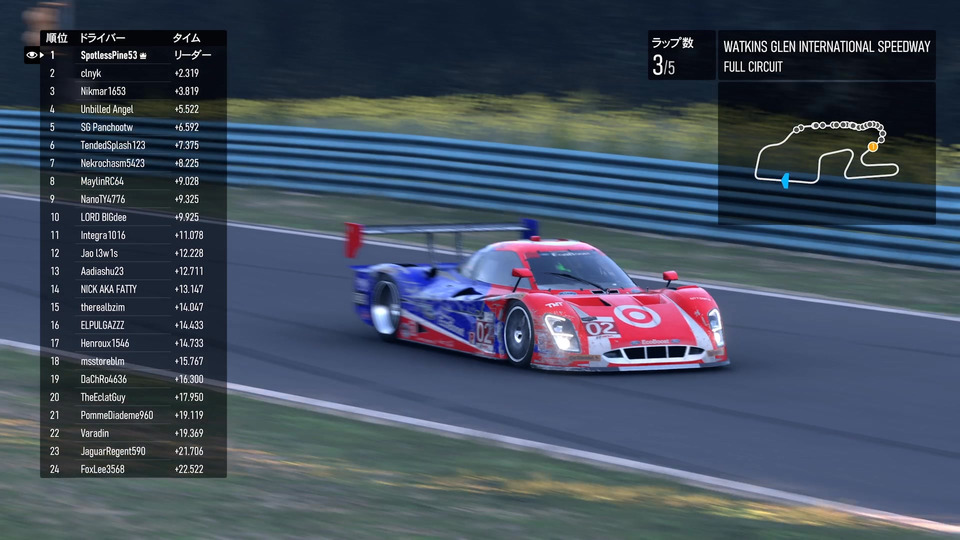Select driver Integra1016 row

[133, 235]
